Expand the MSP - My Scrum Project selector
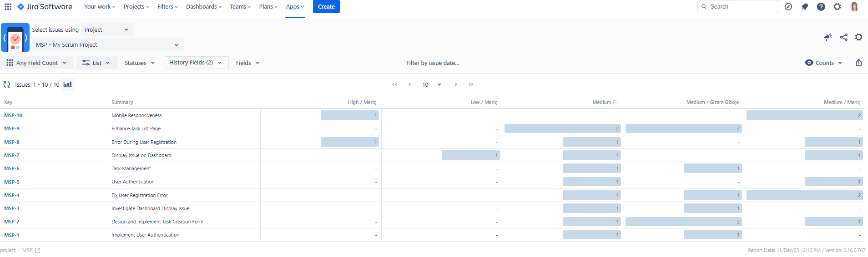 click(107, 44)
